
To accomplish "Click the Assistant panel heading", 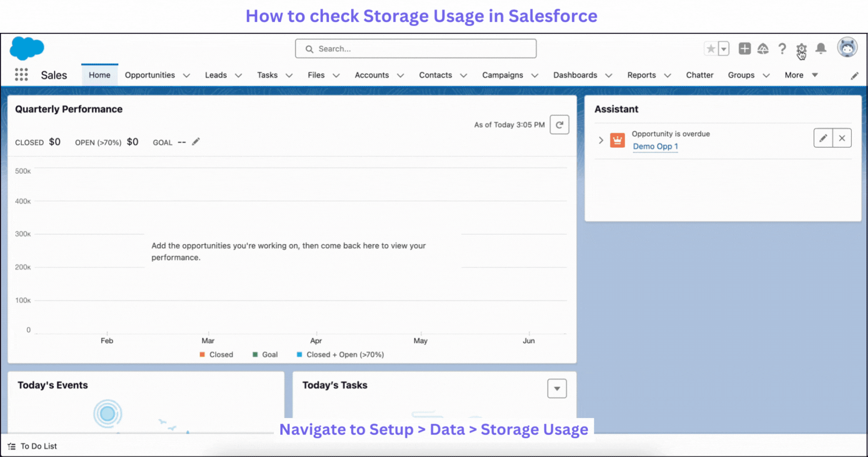I will click(x=617, y=109).
